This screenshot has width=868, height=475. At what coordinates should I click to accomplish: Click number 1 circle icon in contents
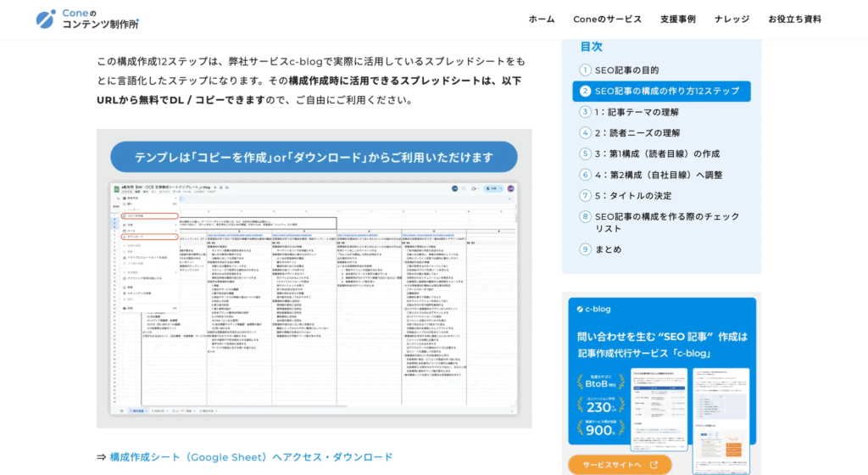pos(585,70)
